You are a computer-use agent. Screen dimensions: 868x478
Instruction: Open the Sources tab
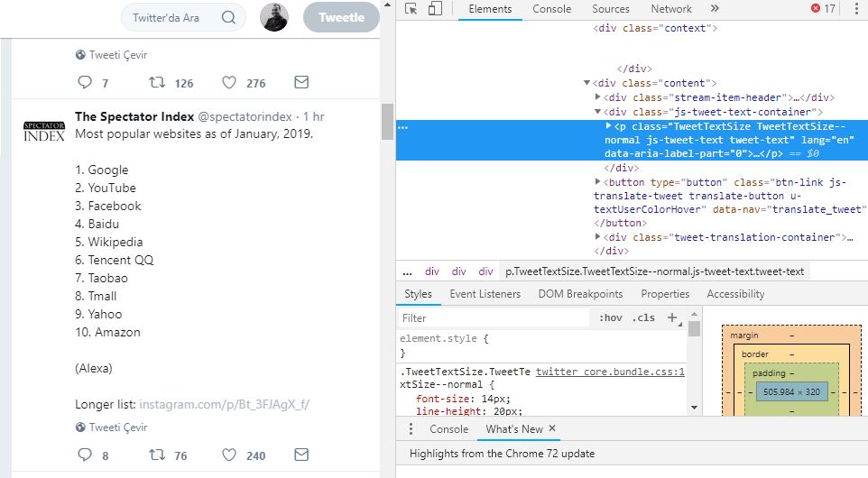[x=611, y=9]
